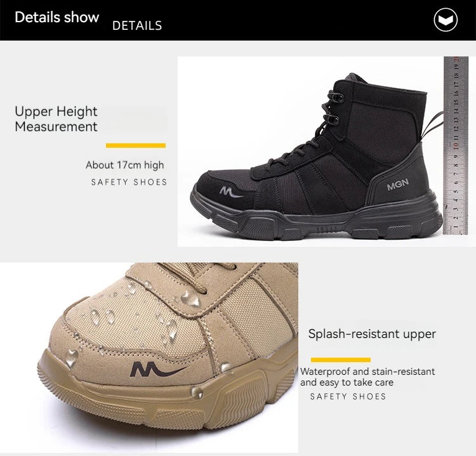Click the M logo on black boot toe
This screenshot has width=476, height=456.
230,192
